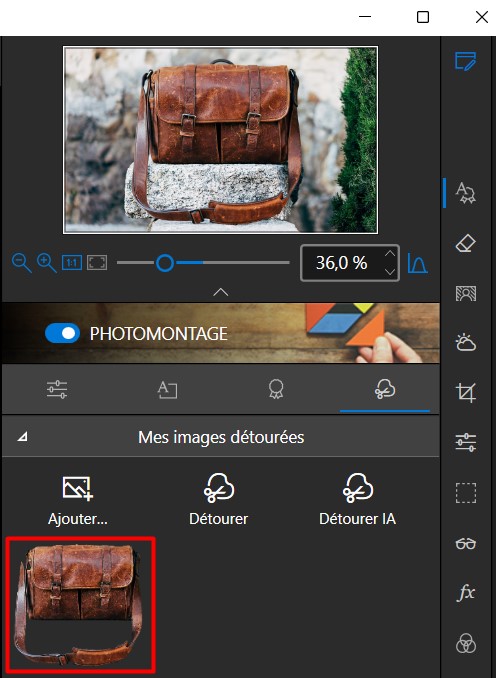Select the Crop tool

pyautogui.click(x=466, y=393)
